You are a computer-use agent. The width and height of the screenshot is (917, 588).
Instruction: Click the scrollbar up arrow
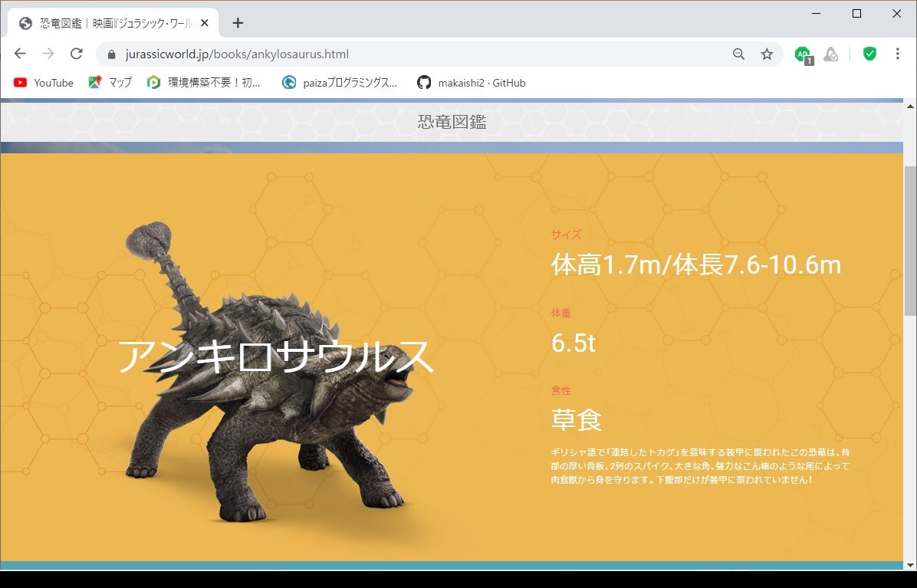pos(910,107)
